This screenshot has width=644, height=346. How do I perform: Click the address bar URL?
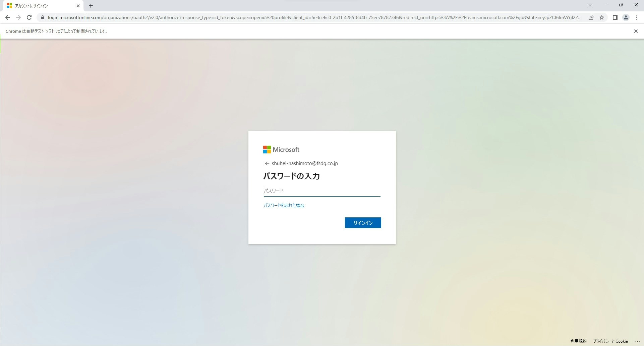314,17
